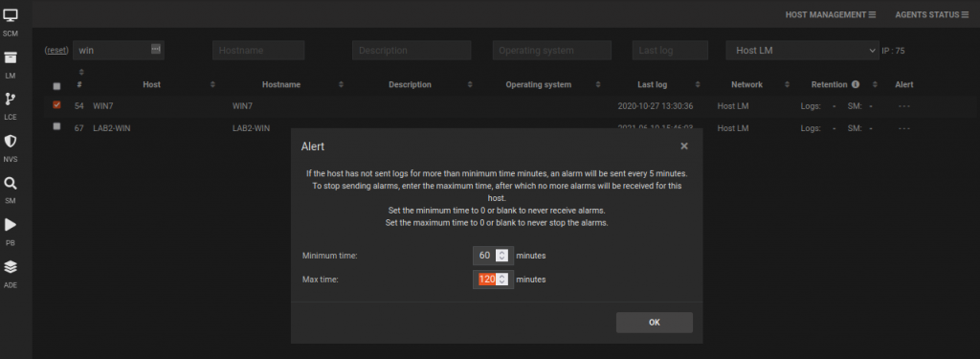980x359 pixels.
Task: Open the AGENTS STATUS menu
Action: coord(931,14)
